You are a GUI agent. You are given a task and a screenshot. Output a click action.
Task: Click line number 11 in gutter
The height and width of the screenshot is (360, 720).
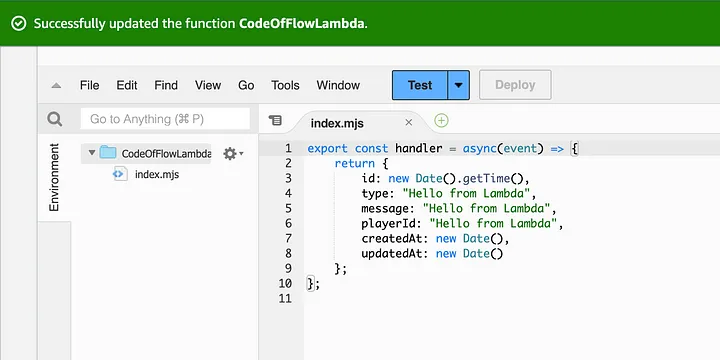(285, 298)
